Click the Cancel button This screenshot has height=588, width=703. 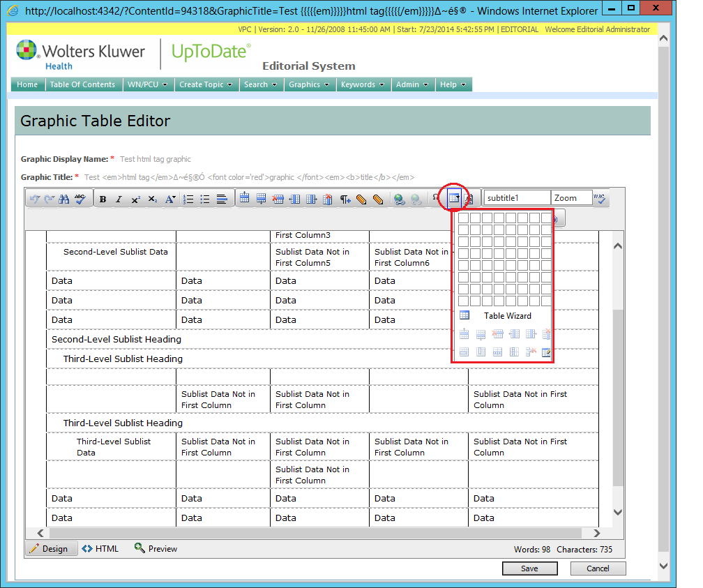[598, 568]
